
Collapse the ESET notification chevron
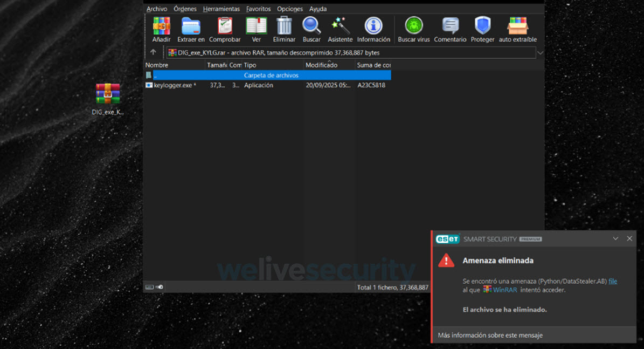click(615, 238)
